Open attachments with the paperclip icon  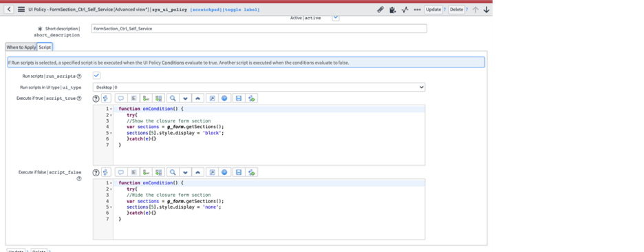tap(380, 10)
